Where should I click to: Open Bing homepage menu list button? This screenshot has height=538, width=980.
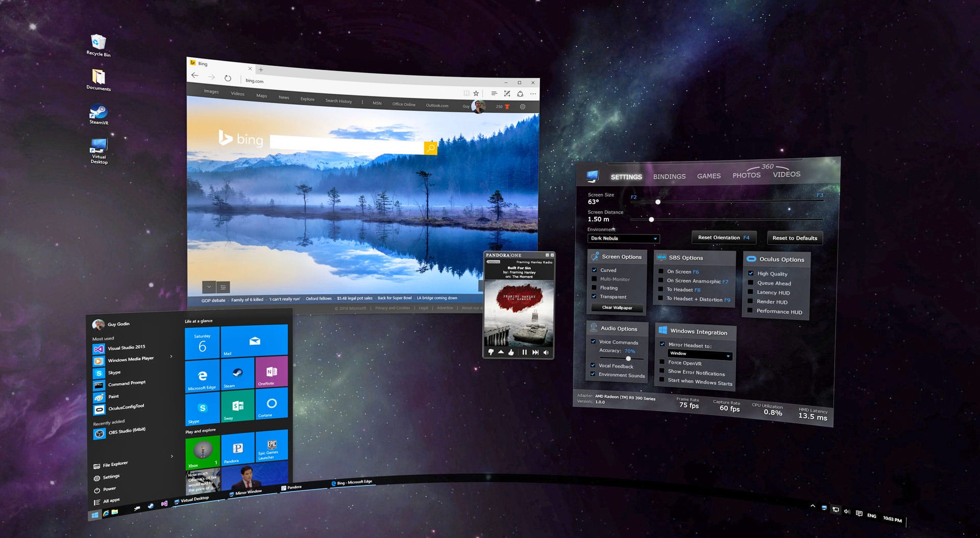coord(223,287)
